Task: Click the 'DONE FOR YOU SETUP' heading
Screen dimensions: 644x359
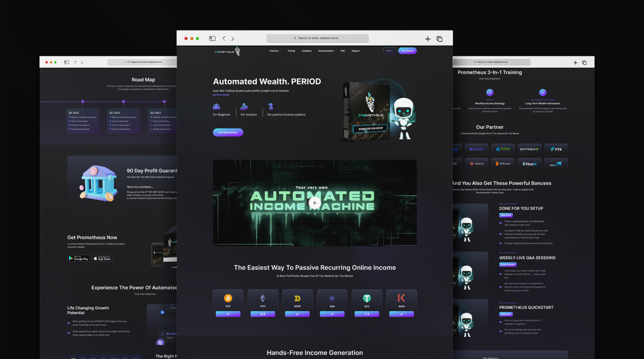Action: pos(521,208)
